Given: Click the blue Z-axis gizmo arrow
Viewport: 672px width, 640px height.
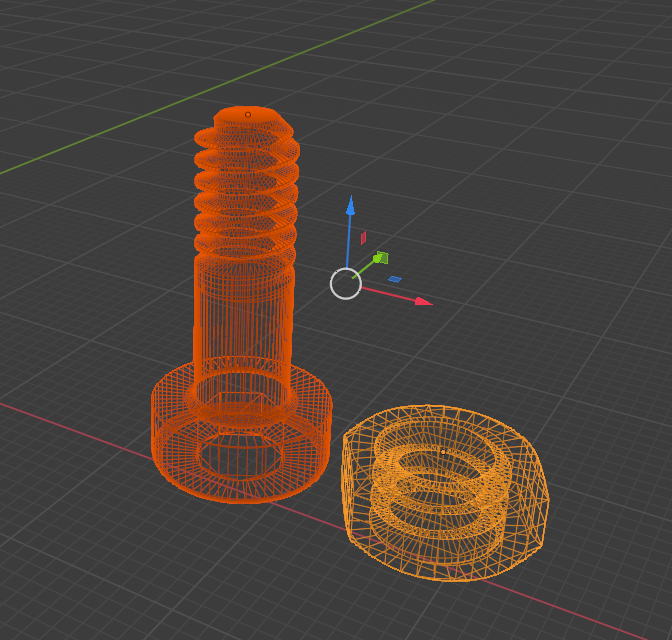Looking at the screenshot, I should point(351,206).
